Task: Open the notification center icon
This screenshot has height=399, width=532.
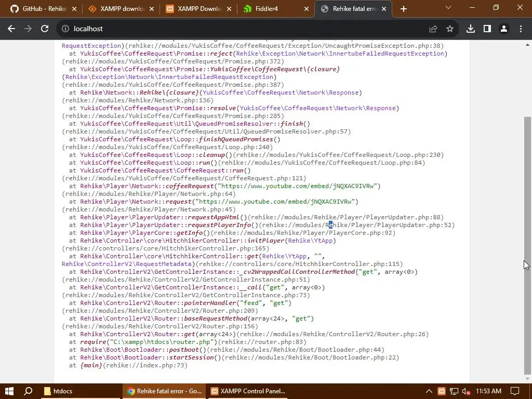Action: (515, 391)
